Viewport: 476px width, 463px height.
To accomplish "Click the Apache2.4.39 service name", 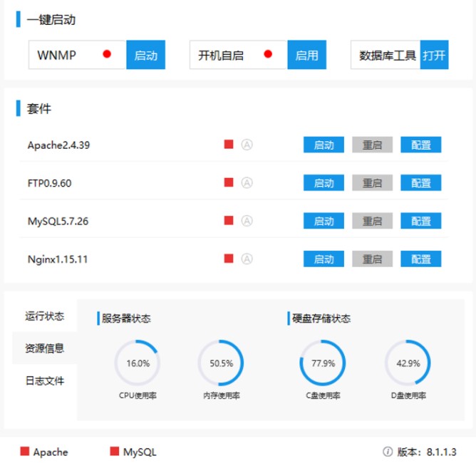I will pos(58,145).
